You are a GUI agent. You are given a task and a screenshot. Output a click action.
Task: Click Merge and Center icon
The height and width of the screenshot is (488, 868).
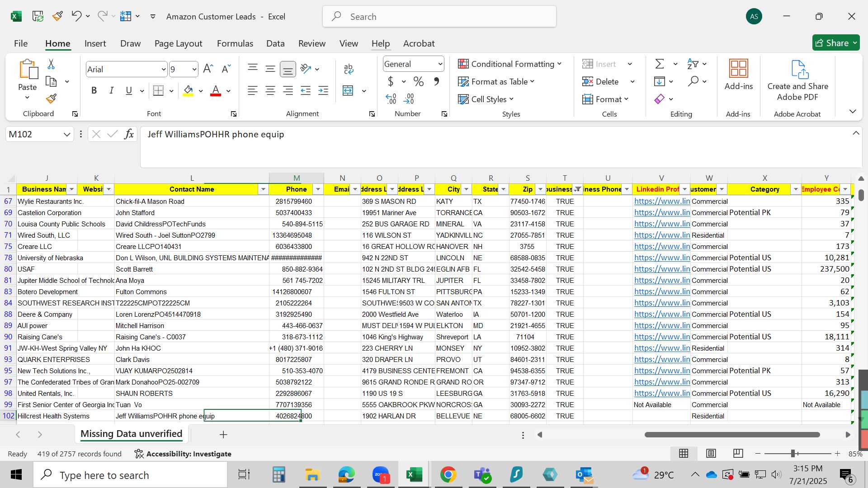[x=348, y=90]
